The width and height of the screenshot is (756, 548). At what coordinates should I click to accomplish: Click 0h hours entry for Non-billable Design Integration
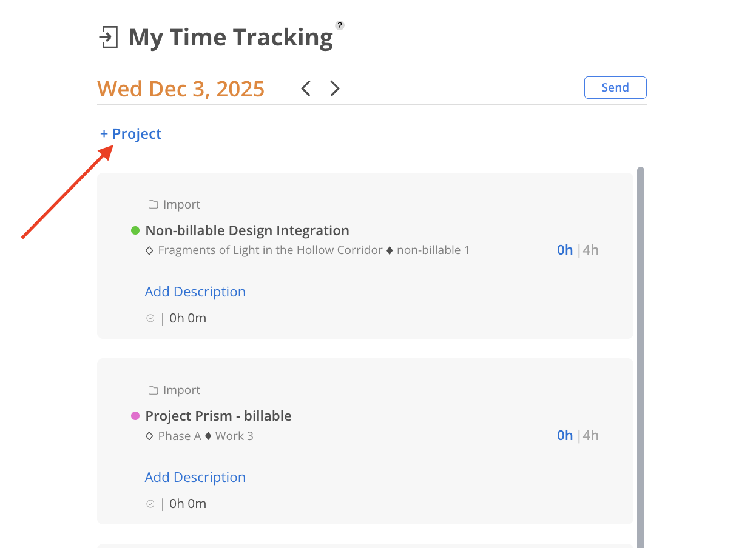click(x=565, y=250)
